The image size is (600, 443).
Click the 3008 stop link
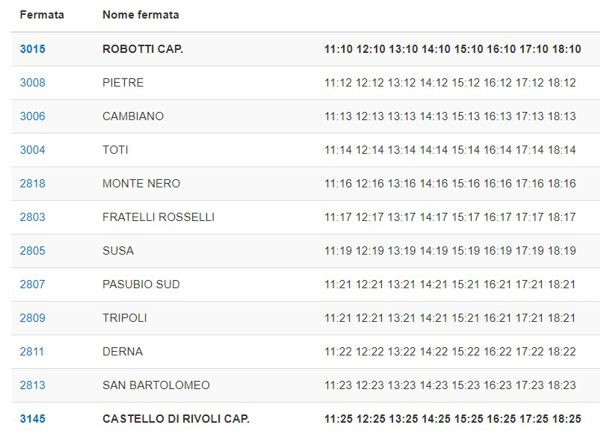tap(32, 82)
